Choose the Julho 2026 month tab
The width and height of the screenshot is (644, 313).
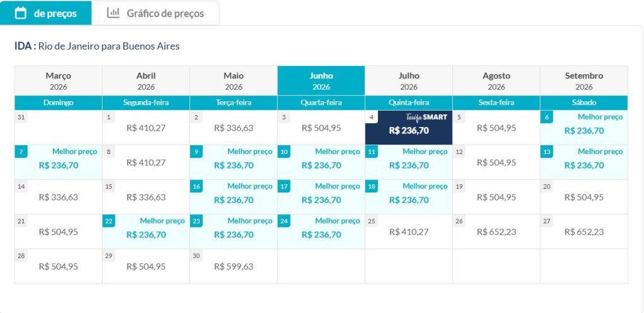pos(409,80)
